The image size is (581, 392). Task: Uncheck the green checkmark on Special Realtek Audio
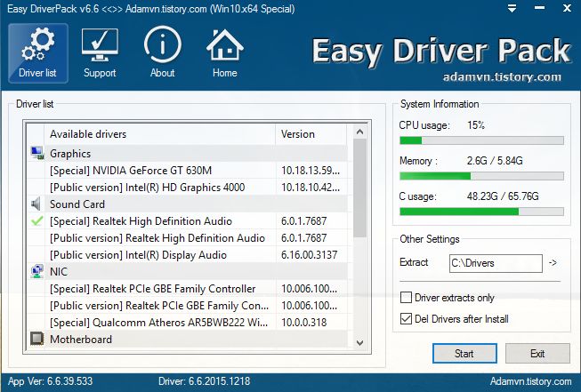36,221
